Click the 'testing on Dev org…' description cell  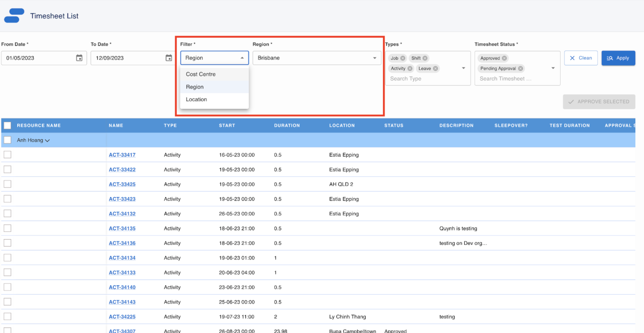click(x=463, y=243)
